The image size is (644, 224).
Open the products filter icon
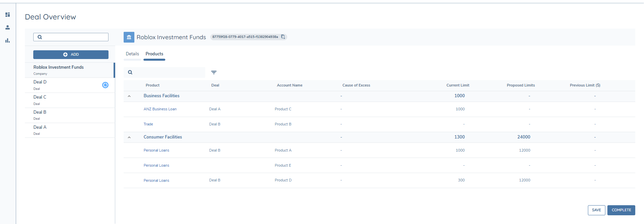click(x=214, y=72)
